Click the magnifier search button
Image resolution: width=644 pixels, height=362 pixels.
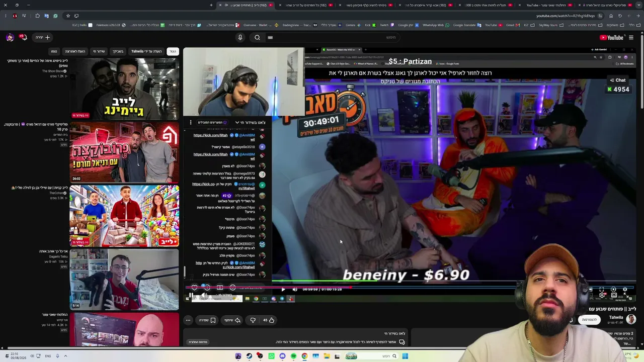click(257, 37)
